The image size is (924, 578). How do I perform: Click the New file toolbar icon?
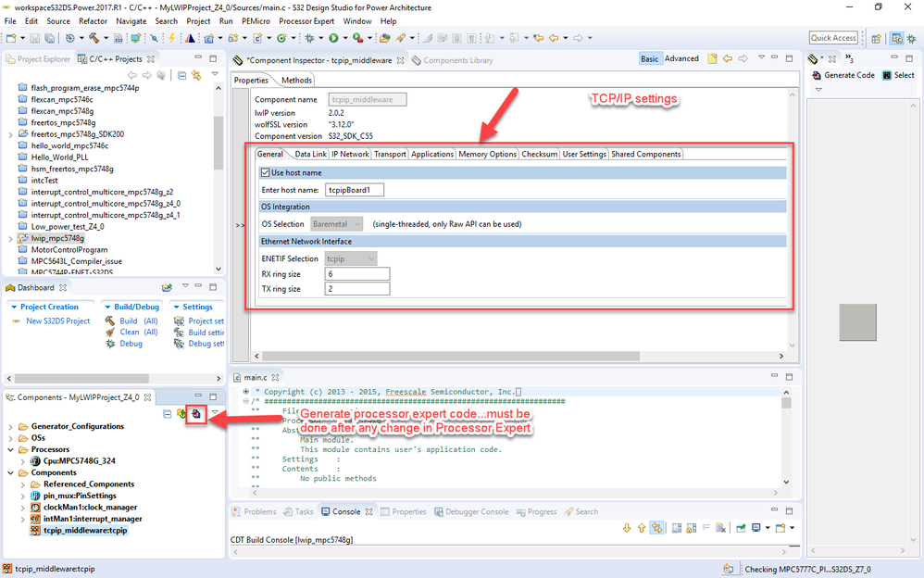11,38
